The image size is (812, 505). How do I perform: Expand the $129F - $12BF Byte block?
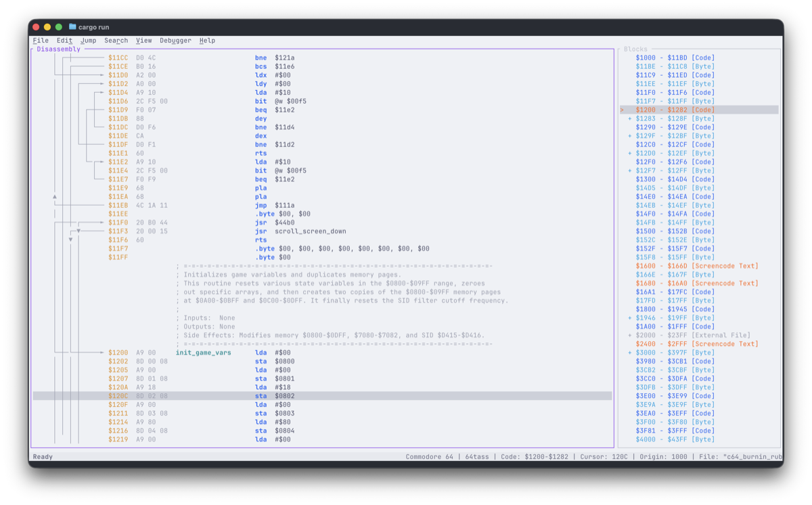(x=630, y=135)
